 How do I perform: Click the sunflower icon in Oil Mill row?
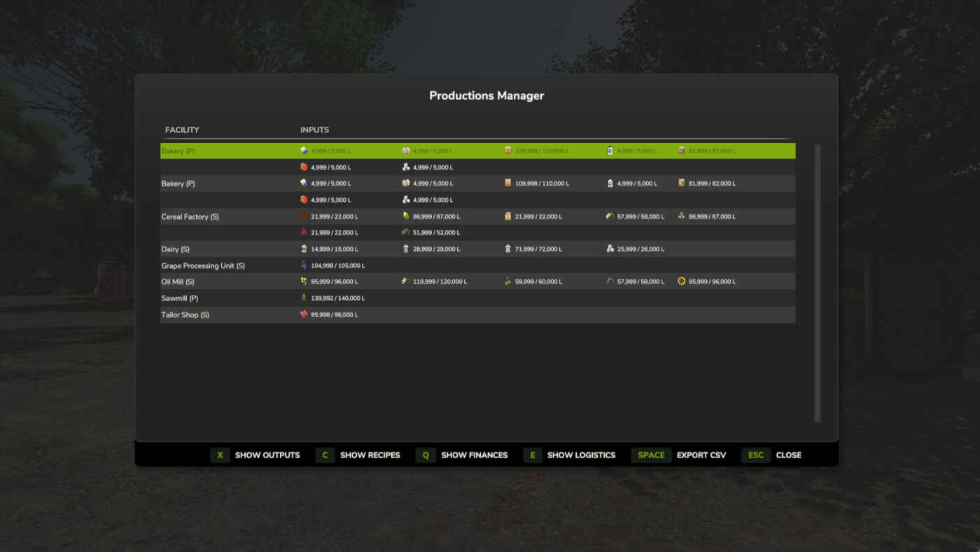click(681, 282)
